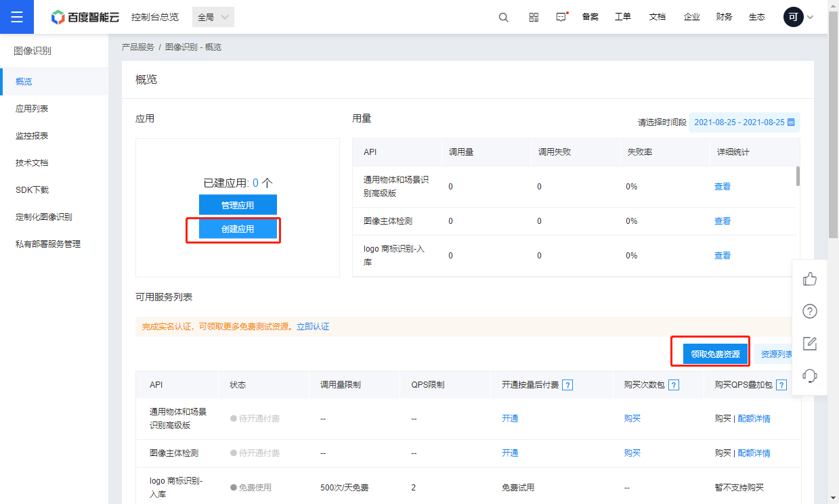Click the 创建应用 button
Screen dimensions: 839x504
pyautogui.click(x=238, y=229)
